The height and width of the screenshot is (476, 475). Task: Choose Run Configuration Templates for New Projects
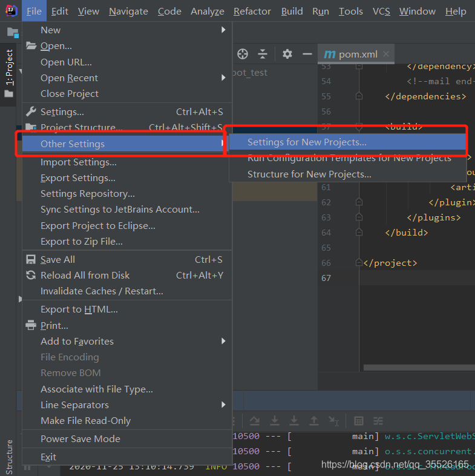click(x=347, y=158)
